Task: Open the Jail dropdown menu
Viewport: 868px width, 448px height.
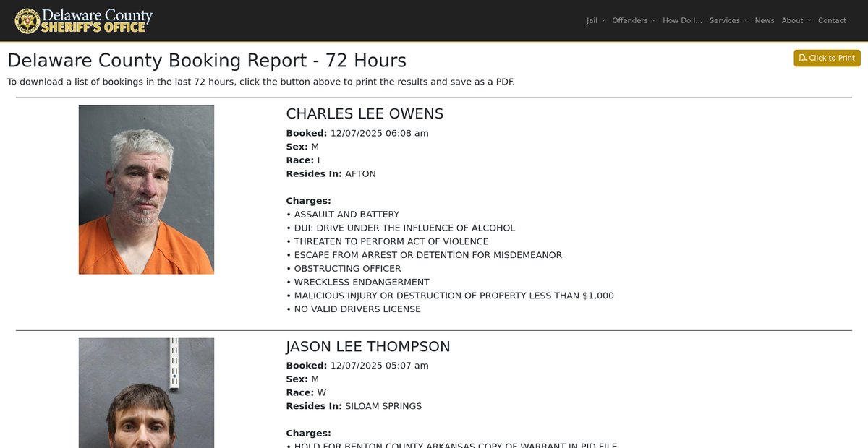Action: 596,20
